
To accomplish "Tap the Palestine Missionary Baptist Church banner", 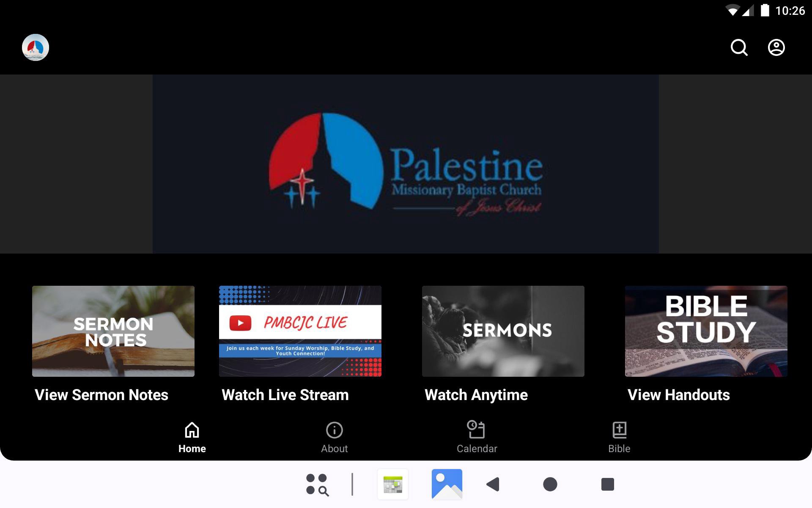I will pos(405,164).
